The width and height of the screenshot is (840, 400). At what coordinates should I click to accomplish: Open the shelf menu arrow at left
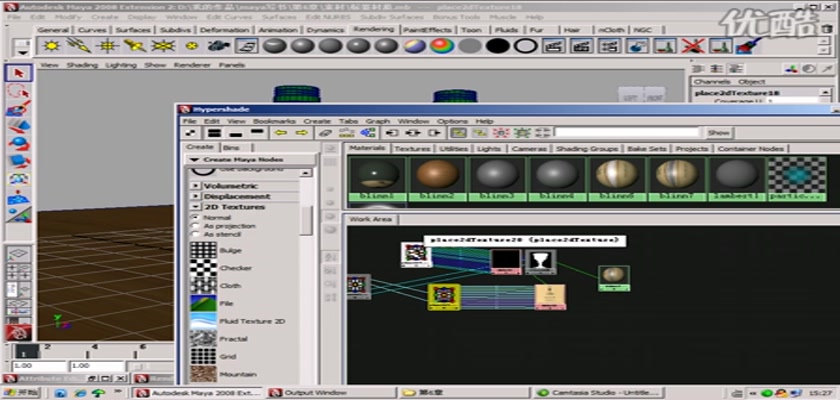[x=22, y=52]
